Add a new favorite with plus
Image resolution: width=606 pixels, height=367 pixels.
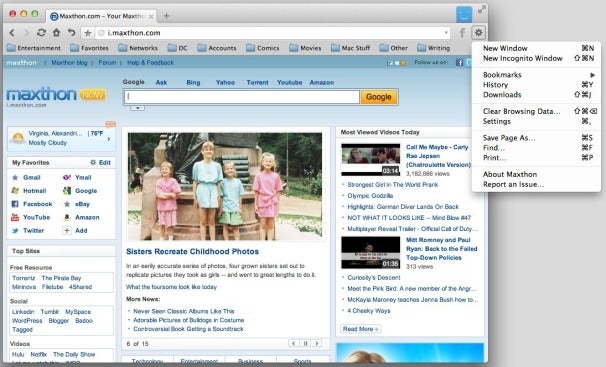(75, 231)
